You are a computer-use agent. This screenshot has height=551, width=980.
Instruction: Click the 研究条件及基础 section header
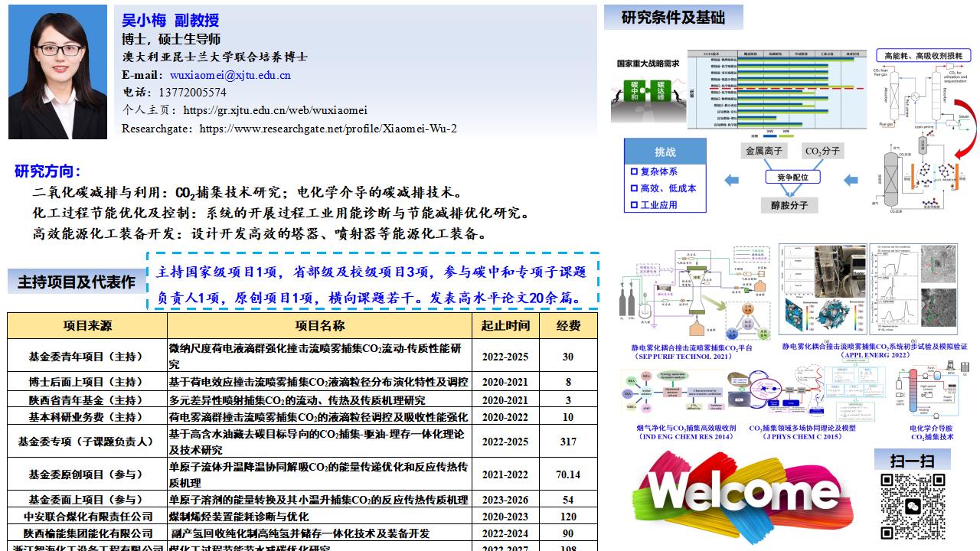coord(673,17)
